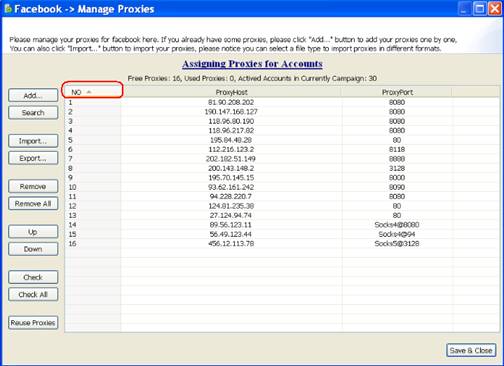
Task: Select proxy host 89.56.123.11
Action: coord(231,225)
